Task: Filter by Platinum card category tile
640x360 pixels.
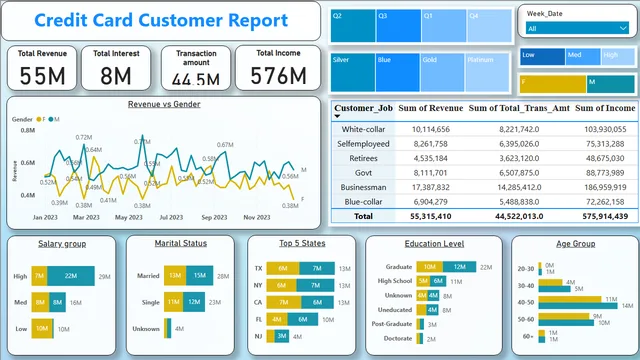Action: point(487,72)
